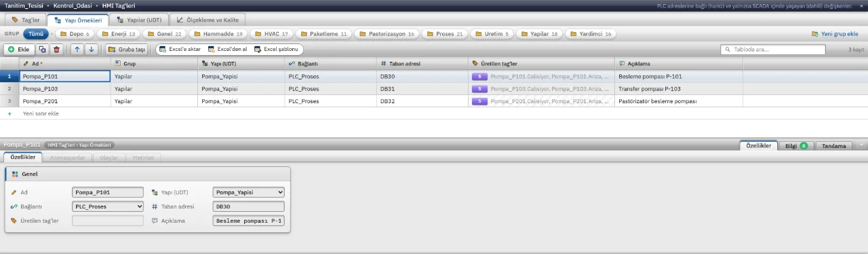Filter by Pastorizasyon group chip
The height and width of the screenshot is (254, 868).
[x=387, y=33]
